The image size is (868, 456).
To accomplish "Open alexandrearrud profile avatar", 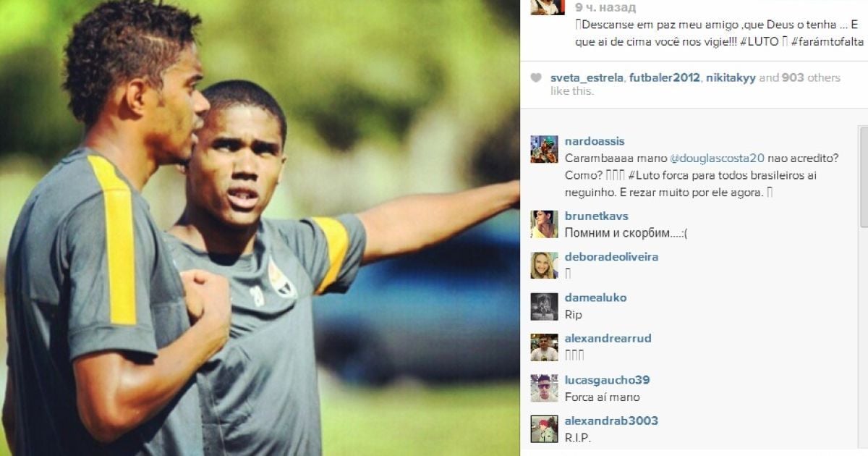I will 544,347.
